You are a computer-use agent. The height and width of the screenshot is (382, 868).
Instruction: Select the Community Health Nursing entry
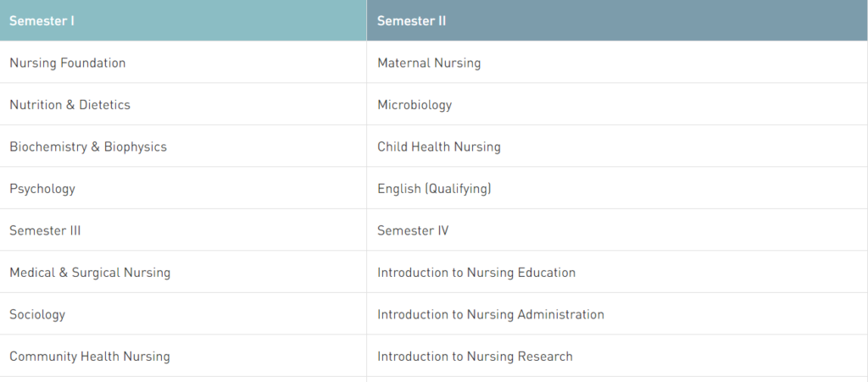(90, 357)
